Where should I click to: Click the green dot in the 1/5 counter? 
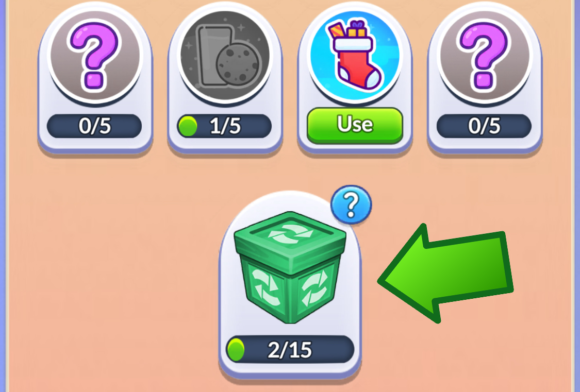[x=188, y=126]
